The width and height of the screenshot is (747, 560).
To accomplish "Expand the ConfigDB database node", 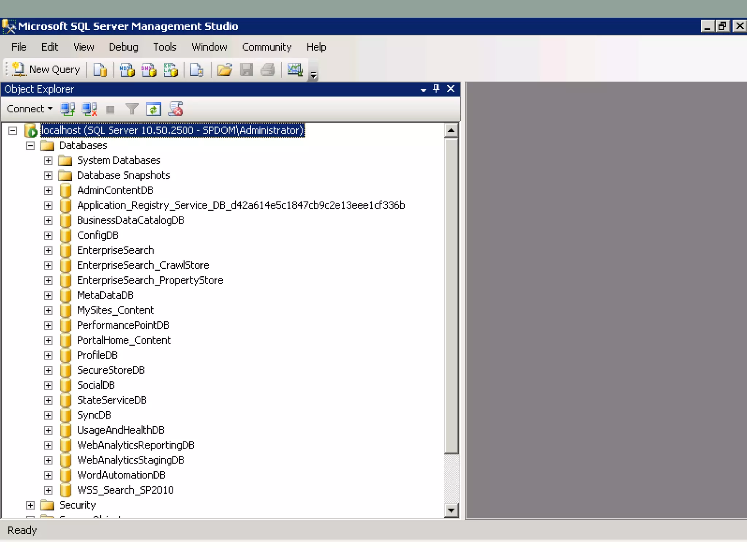I will 48,236.
